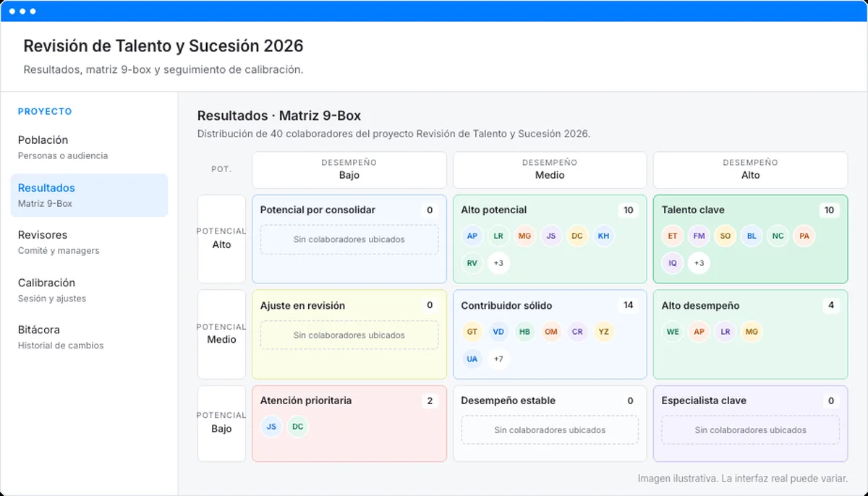Show the +3 more in Talento clave
This screenshot has height=496, width=868.
pyautogui.click(x=699, y=263)
